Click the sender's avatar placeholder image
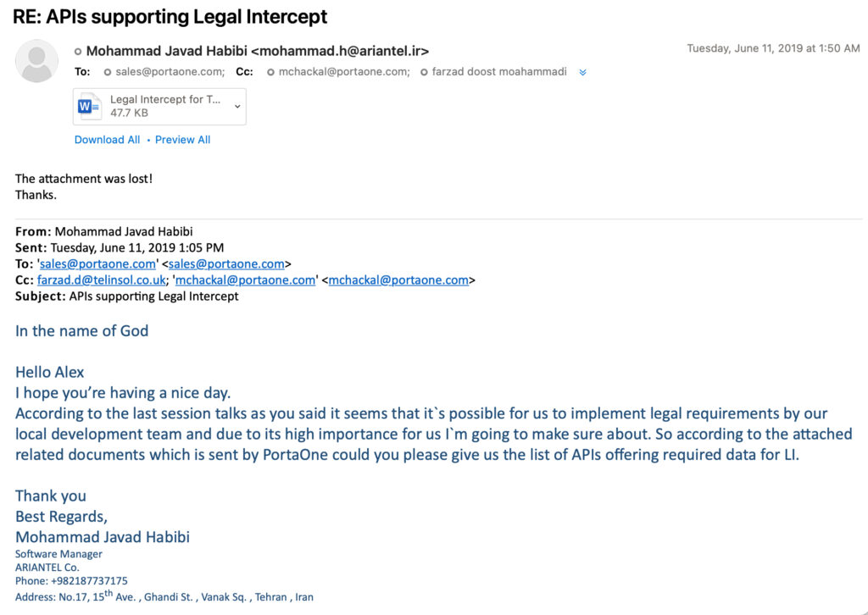Viewport: 868px width, 615px height. tap(36, 60)
